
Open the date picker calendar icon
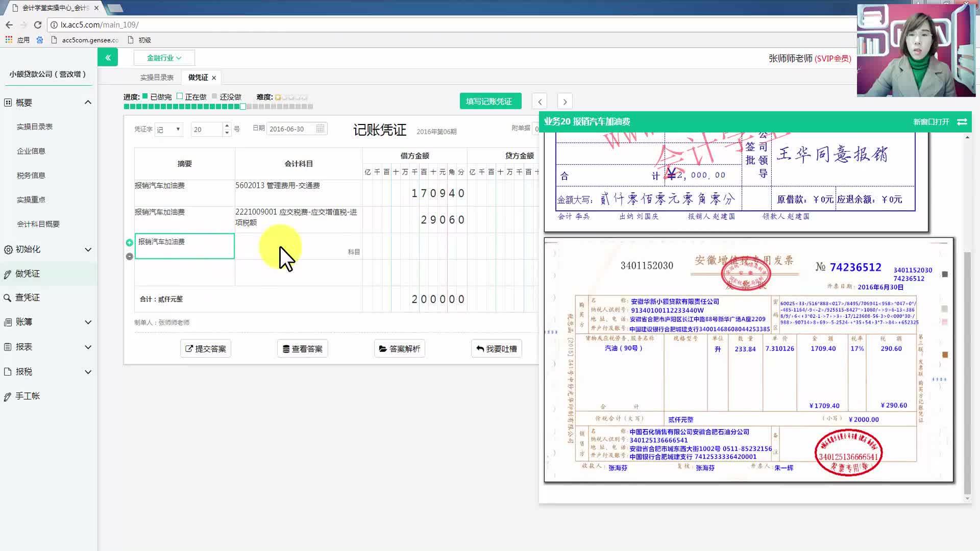320,129
